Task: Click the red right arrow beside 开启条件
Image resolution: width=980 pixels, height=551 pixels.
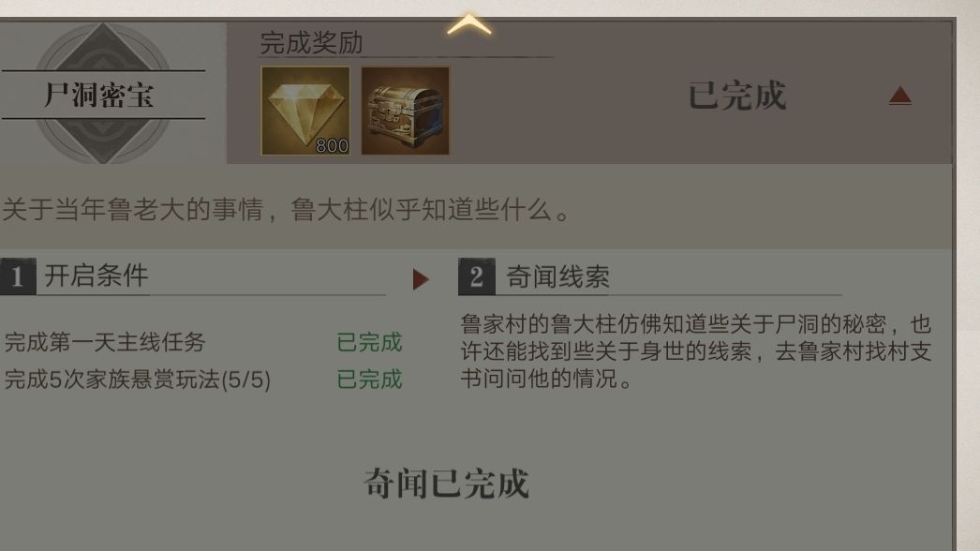Action: pyautogui.click(x=421, y=279)
